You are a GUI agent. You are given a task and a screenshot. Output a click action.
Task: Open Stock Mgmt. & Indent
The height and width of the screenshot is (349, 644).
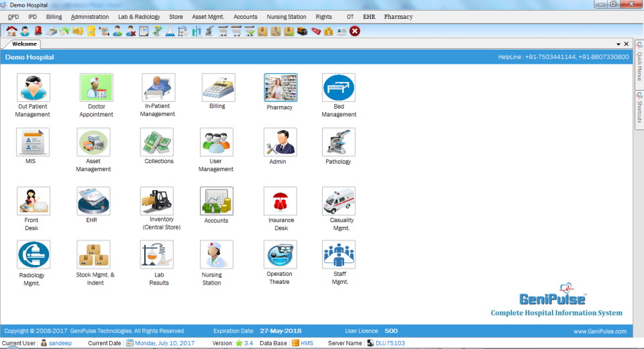(x=93, y=254)
